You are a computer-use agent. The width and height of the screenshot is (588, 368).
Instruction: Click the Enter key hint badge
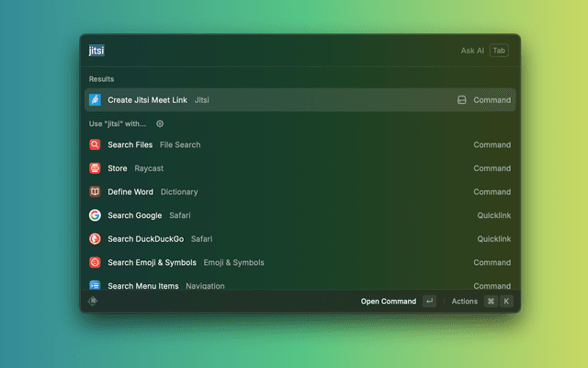429,301
